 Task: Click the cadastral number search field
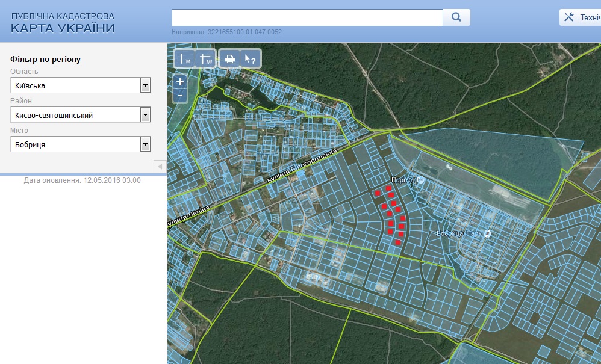point(307,17)
